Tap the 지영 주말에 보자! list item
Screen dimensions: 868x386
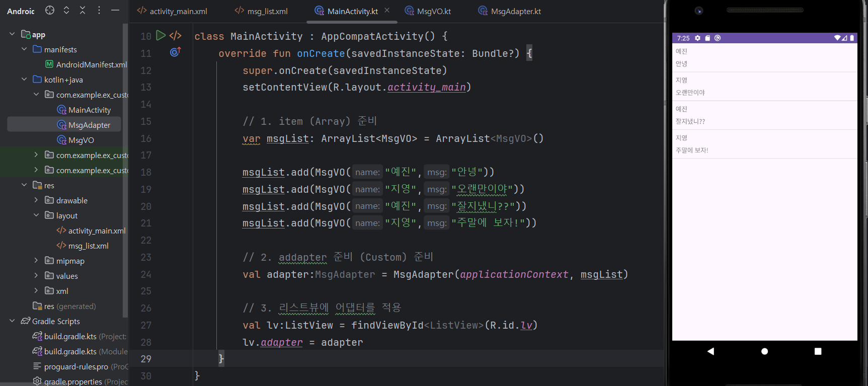(764, 144)
